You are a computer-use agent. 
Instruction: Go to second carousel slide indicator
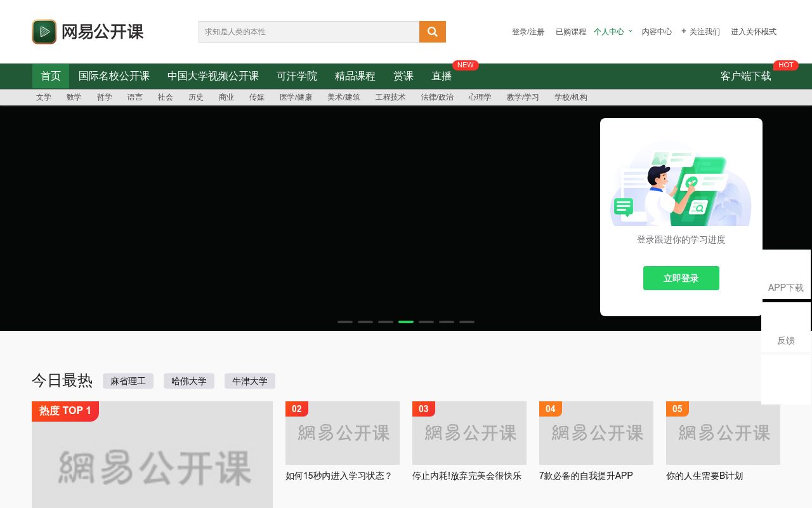point(365,322)
